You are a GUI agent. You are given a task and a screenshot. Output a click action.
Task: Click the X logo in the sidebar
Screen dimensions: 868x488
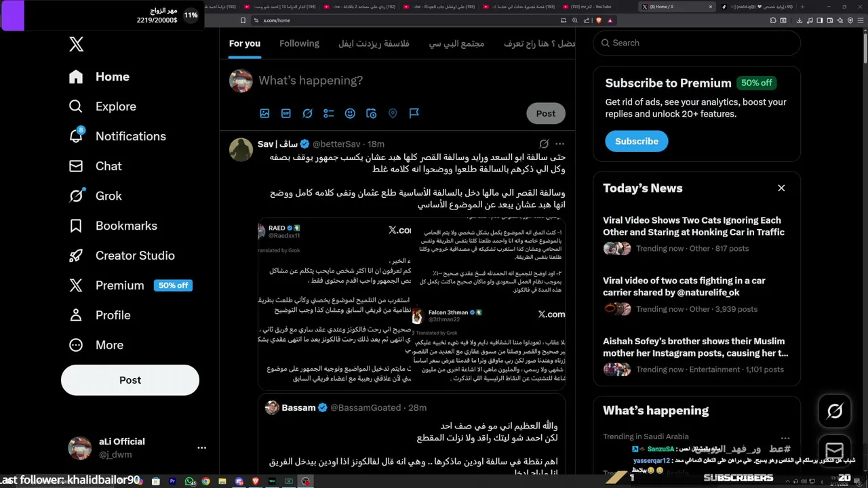(x=76, y=45)
